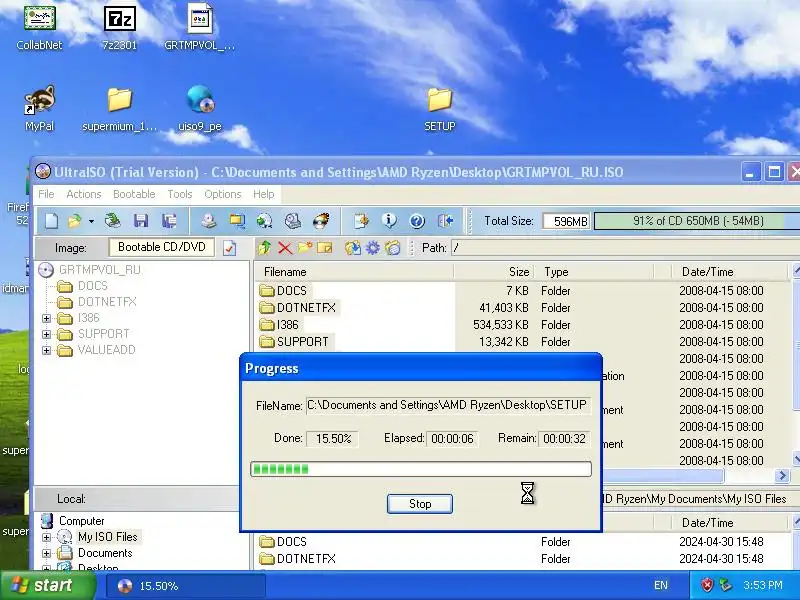The image size is (800, 600).
Task: Click the Mount to virtual drive icon
Action: [293, 221]
